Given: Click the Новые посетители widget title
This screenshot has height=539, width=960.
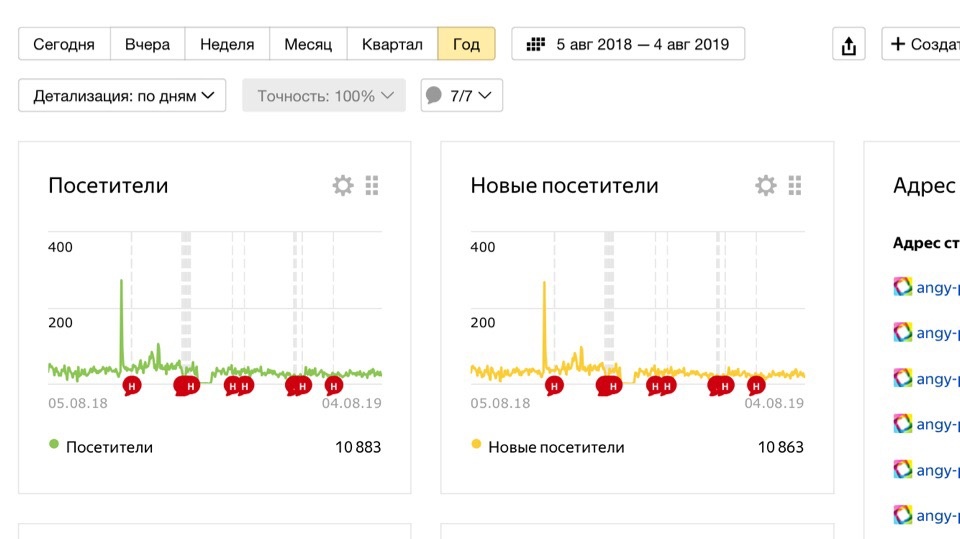Looking at the screenshot, I should point(564,186).
